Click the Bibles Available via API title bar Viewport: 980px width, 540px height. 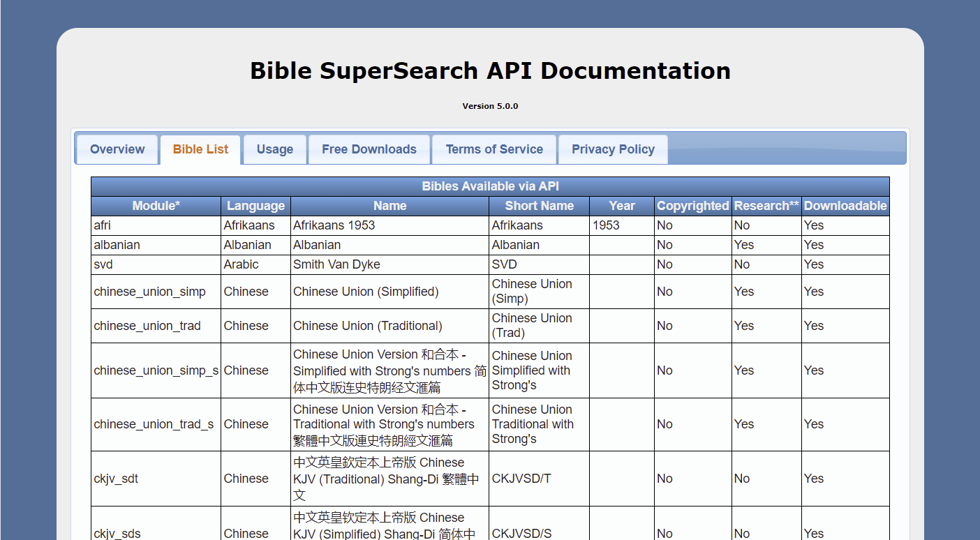tap(490, 186)
